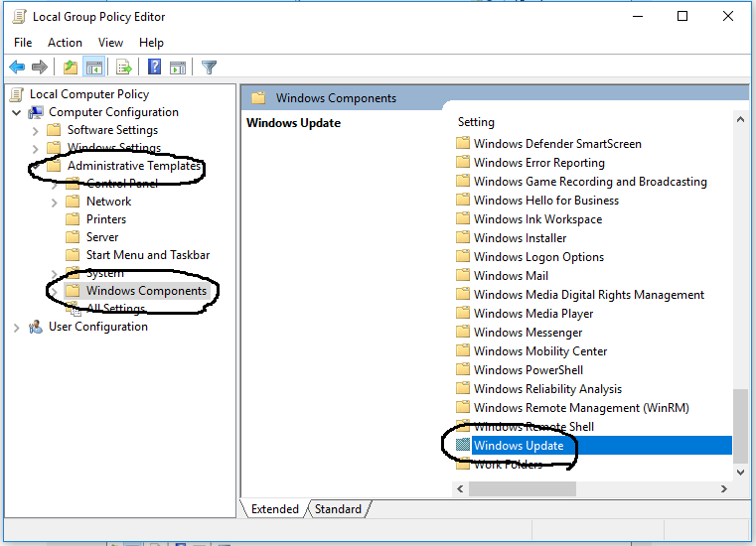Screen dimensions: 756x546
Task: Click the Windows Media Player folder icon
Action: pos(463,314)
